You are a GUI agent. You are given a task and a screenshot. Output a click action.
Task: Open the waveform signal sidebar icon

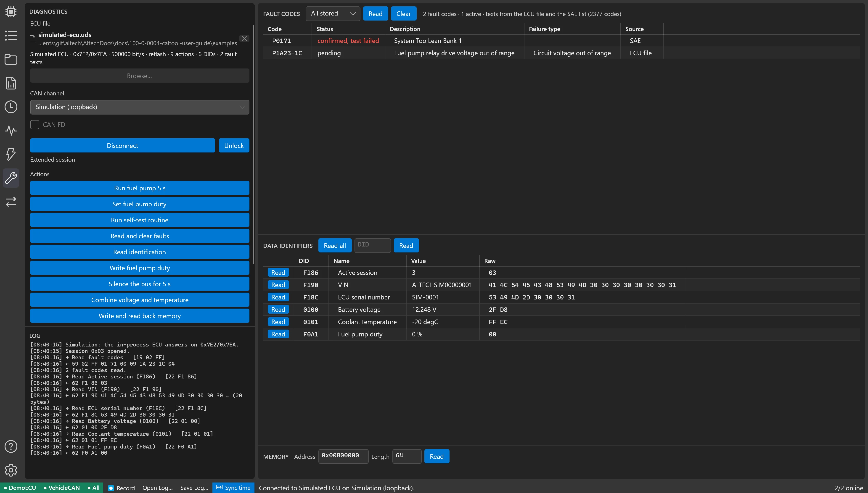coord(11,130)
